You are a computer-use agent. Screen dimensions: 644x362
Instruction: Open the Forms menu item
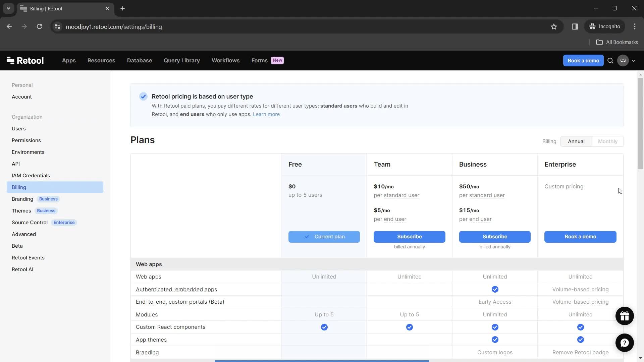pos(259,60)
